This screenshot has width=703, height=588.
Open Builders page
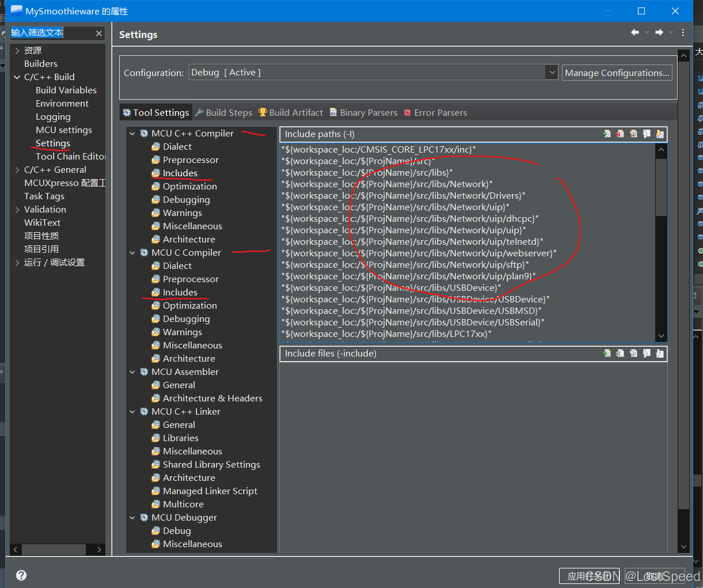tap(41, 64)
